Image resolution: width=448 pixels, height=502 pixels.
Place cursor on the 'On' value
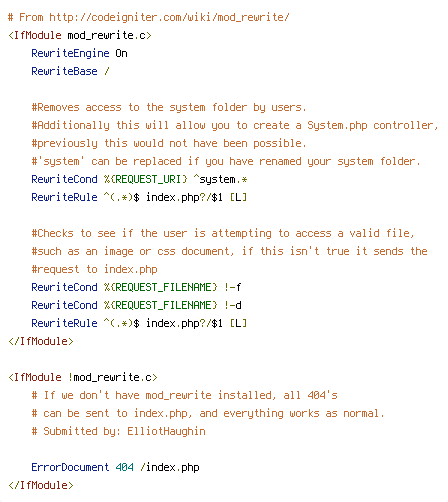pos(121,53)
